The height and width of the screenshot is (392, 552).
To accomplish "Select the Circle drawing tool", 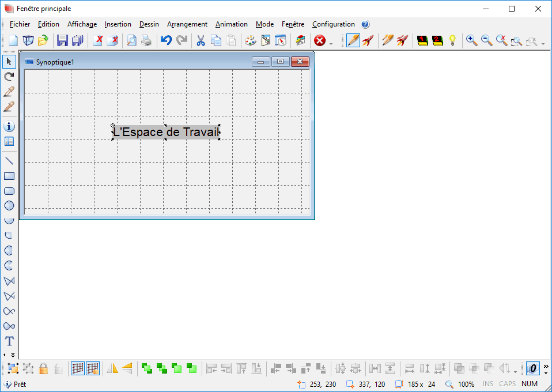I will [9, 206].
